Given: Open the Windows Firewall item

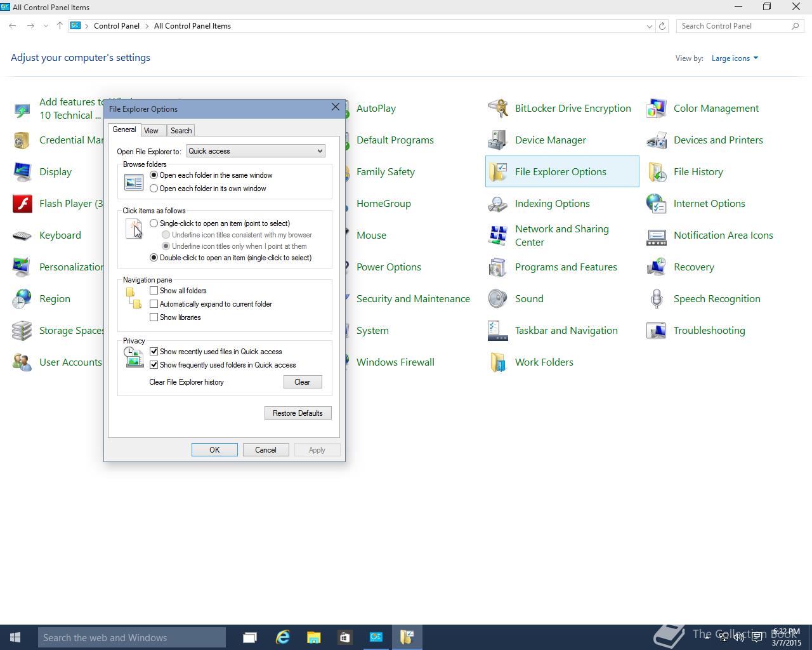Looking at the screenshot, I should 395,362.
